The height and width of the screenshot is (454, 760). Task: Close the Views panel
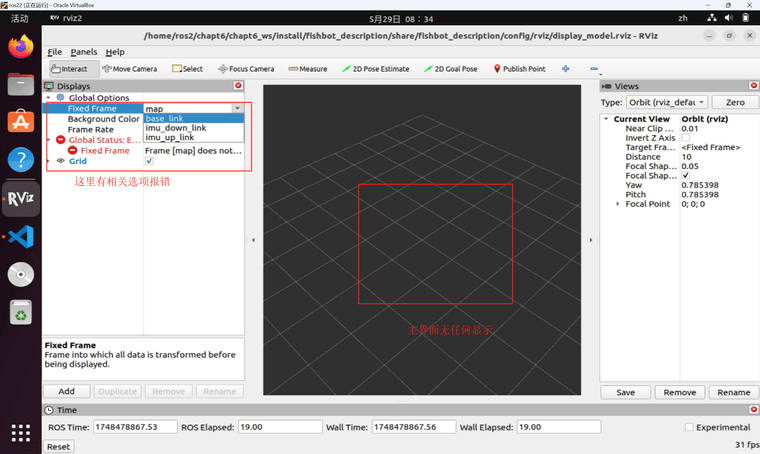[754, 85]
